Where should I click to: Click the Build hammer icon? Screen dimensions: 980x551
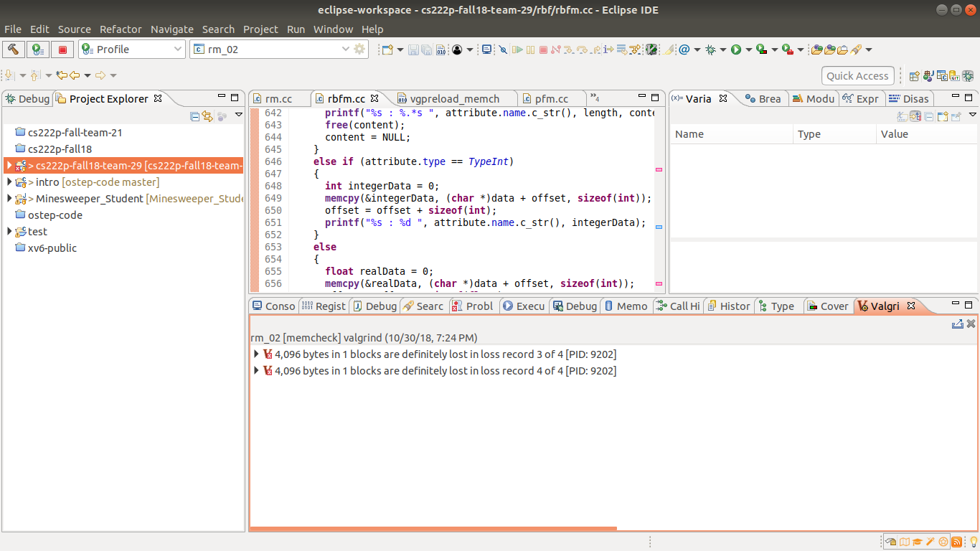14,50
